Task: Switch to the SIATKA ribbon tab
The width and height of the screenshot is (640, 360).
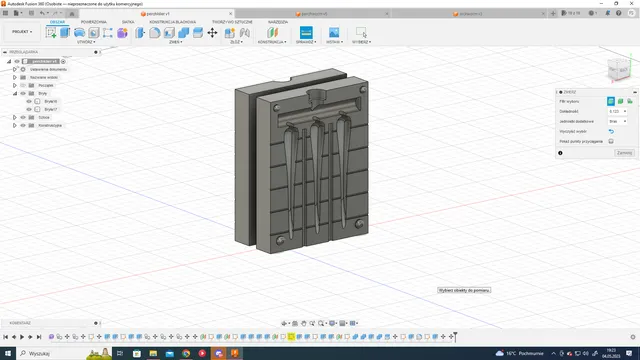Action: 128,22
